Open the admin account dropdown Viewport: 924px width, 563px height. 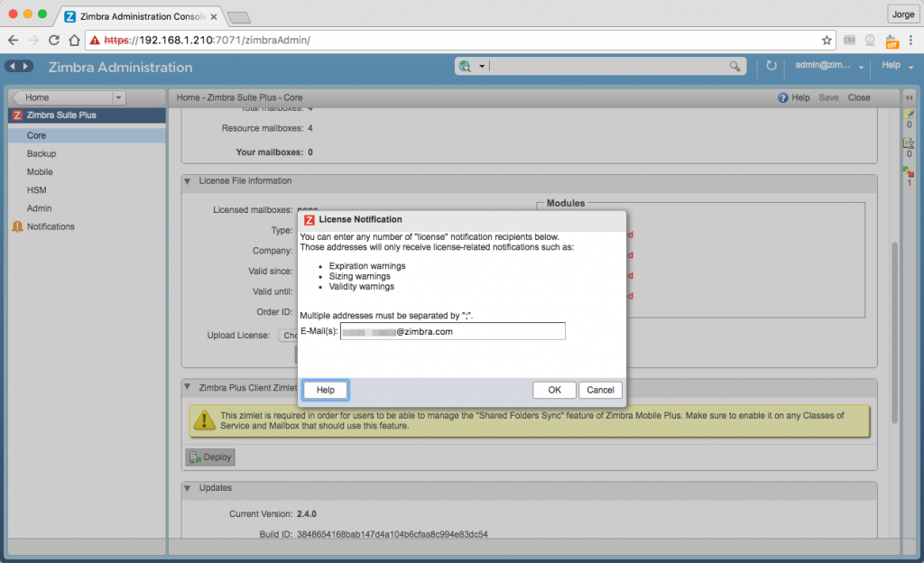click(x=861, y=67)
